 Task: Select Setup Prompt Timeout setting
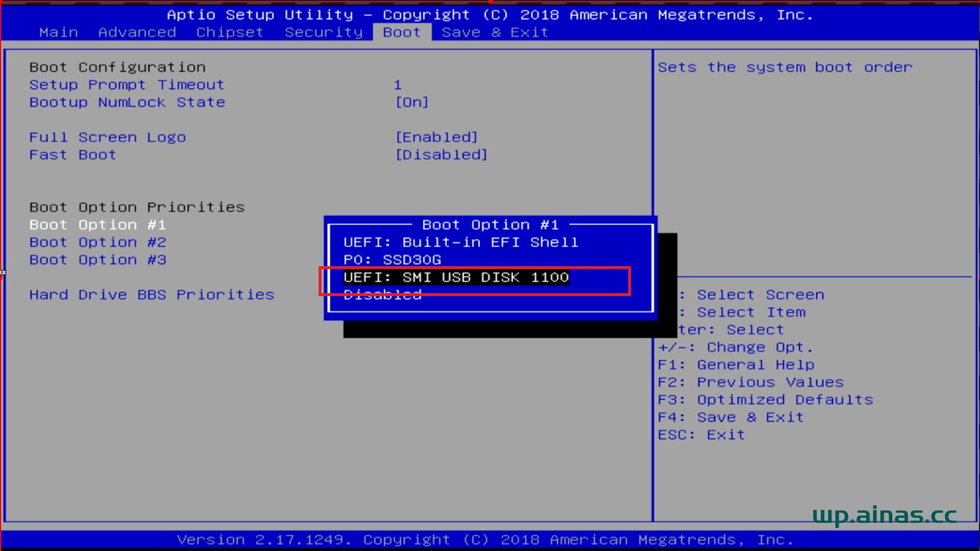tap(127, 85)
